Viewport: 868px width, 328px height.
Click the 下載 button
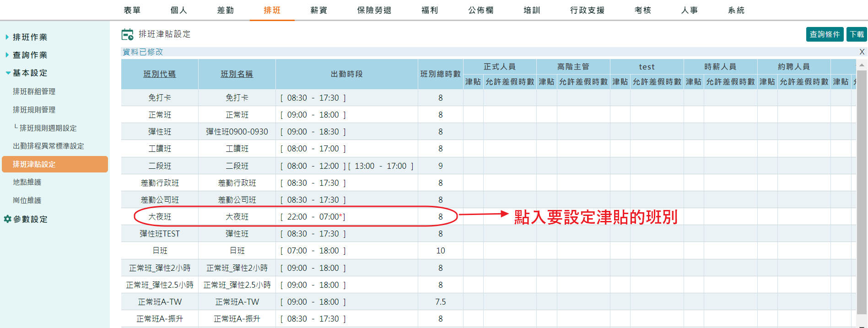point(857,34)
